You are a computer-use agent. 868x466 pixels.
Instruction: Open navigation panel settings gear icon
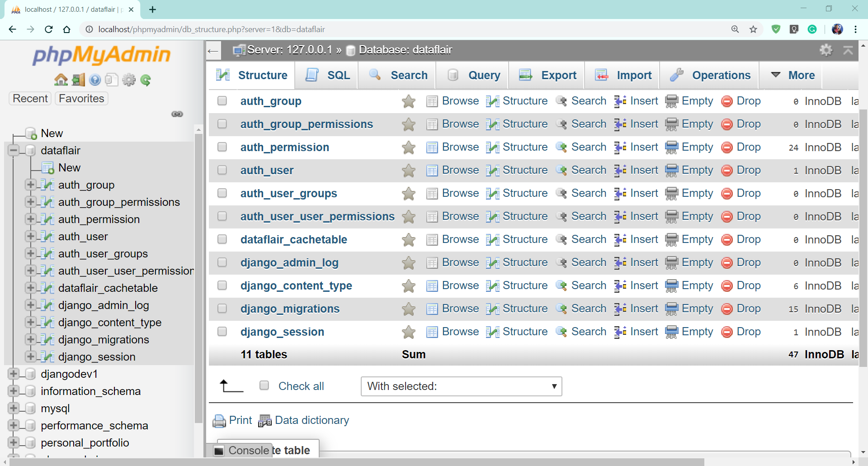(129, 80)
